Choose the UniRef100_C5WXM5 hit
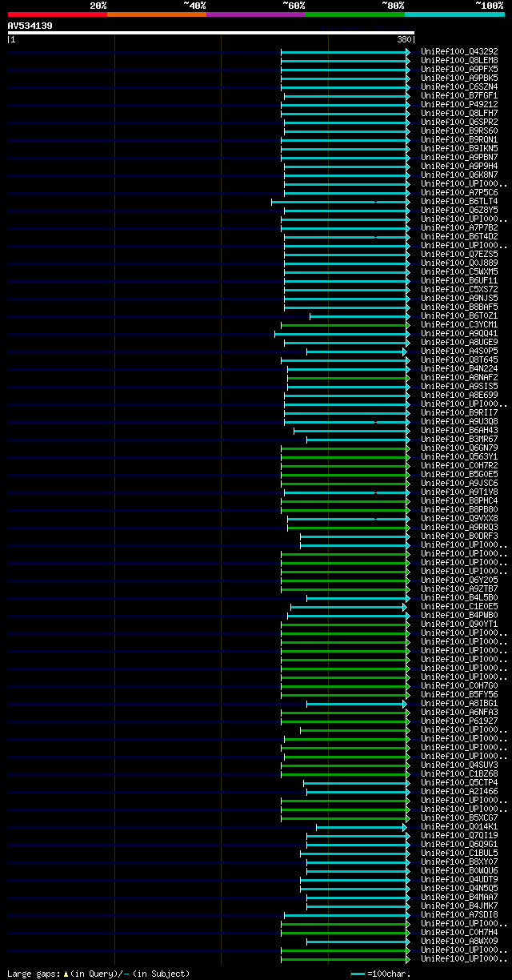512x980 pixels. 459,271
